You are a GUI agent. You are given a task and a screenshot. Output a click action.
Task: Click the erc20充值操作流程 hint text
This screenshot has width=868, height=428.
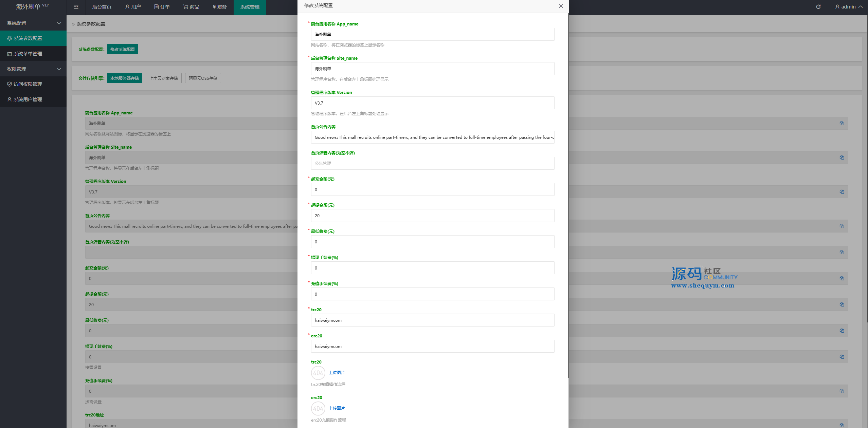coord(328,420)
